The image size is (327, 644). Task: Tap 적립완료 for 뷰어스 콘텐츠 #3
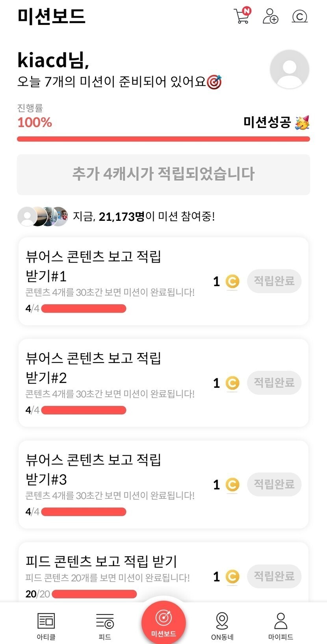pos(274,484)
